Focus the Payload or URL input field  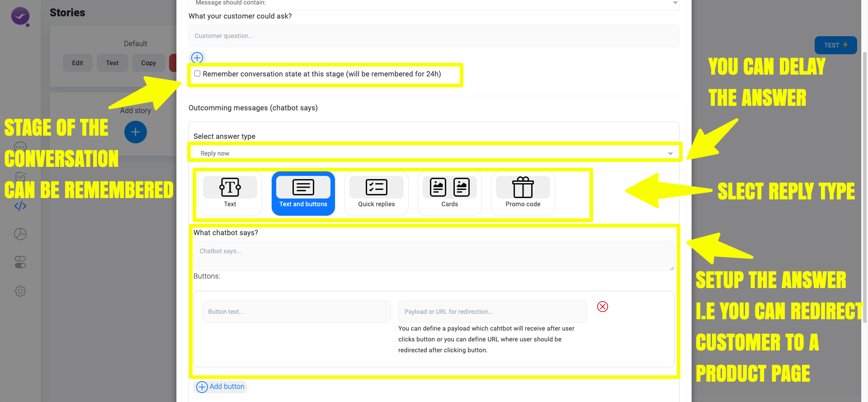492,312
